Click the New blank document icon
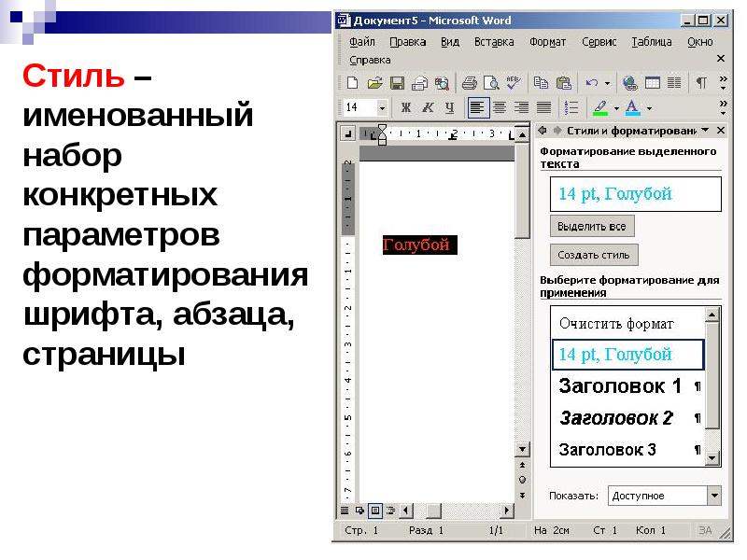Image resolution: width=747 pixels, height=560 pixels. [352, 83]
